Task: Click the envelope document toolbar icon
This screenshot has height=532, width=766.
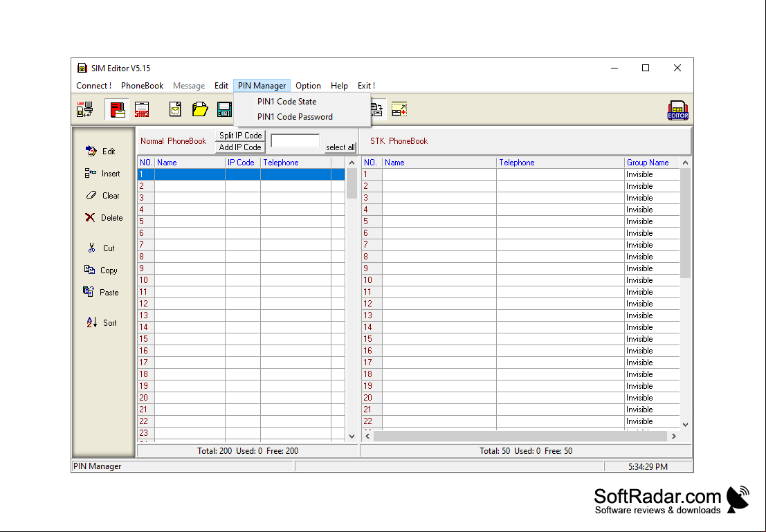Action: point(175,109)
